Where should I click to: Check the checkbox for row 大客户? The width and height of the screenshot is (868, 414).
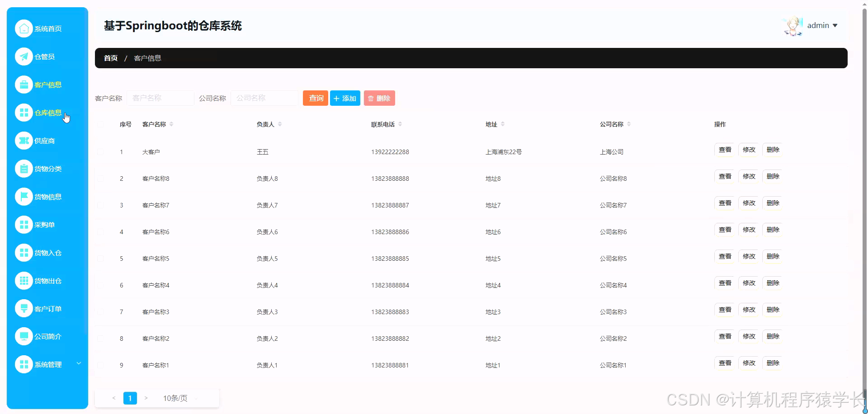click(100, 152)
